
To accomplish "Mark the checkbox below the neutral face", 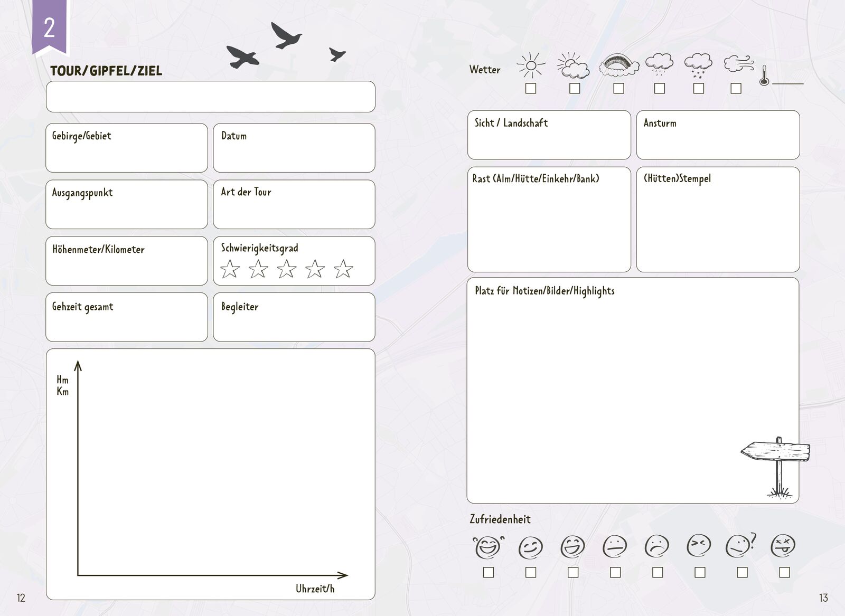I will click(615, 572).
